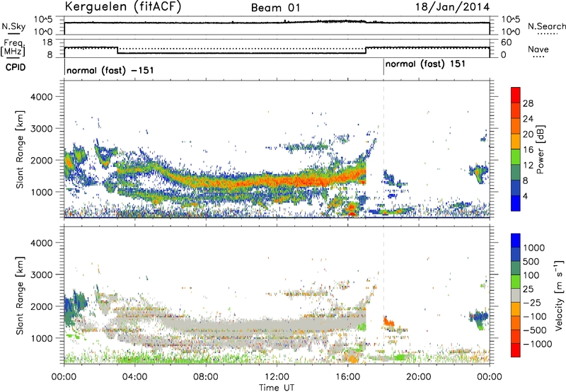The width and height of the screenshot is (566, 392).
Task: Click the "normal (fast) 151" CPID text
Action: point(425,64)
